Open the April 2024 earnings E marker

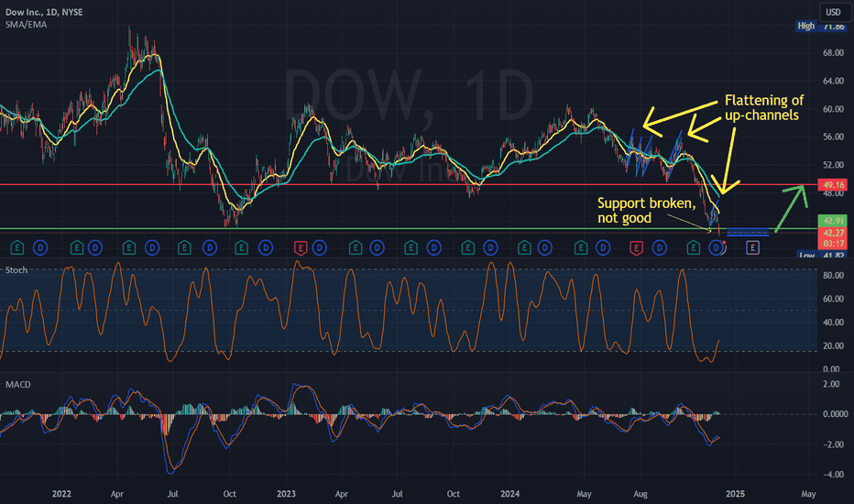point(581,248)
